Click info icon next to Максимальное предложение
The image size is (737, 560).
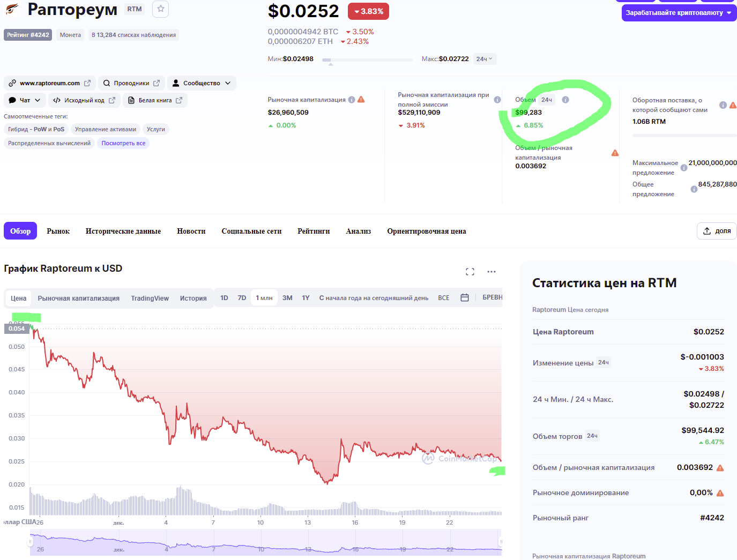(x=684, y=168)
